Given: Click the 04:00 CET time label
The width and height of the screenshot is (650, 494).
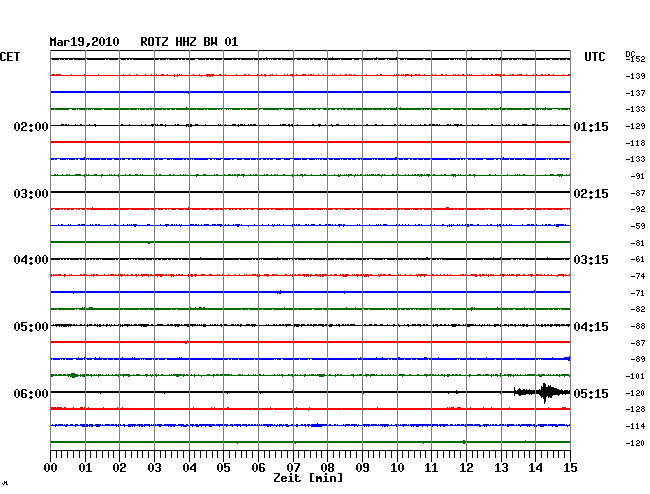Looking at the screenshot, I should click(x=31, y=260).
